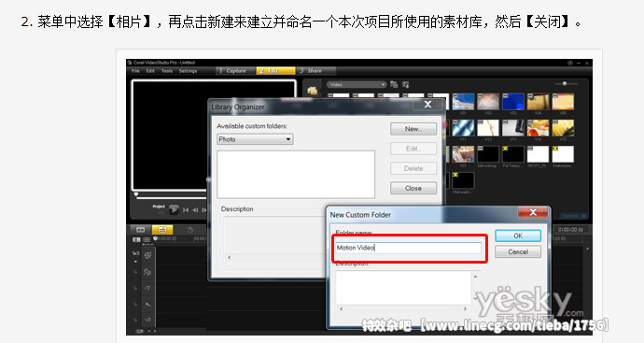
Task: Open the Edit menu next to File
Action: click(x=150, y=71)
